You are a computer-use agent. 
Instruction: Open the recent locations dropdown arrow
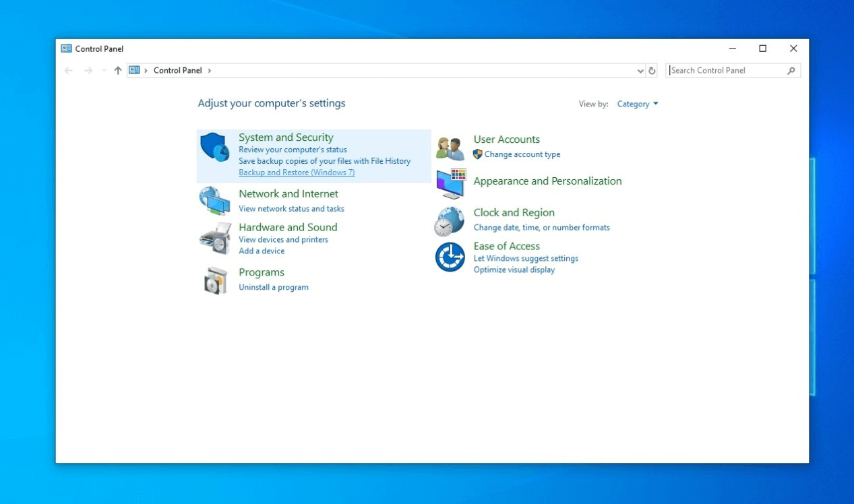(104, 70)
